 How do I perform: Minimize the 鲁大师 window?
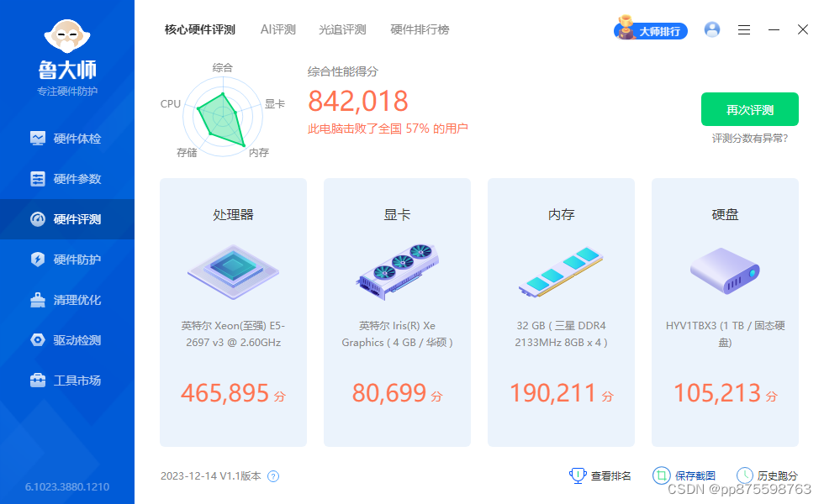coord(774,30)
